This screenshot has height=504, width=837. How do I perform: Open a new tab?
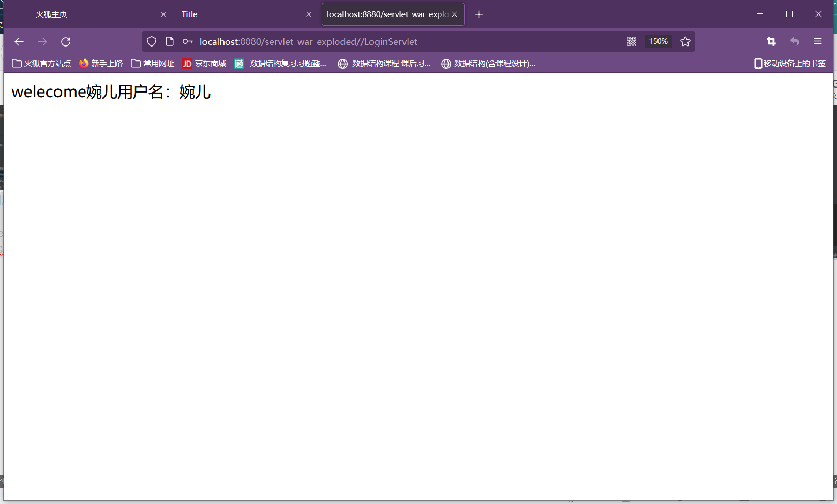[x=479, y=14]
